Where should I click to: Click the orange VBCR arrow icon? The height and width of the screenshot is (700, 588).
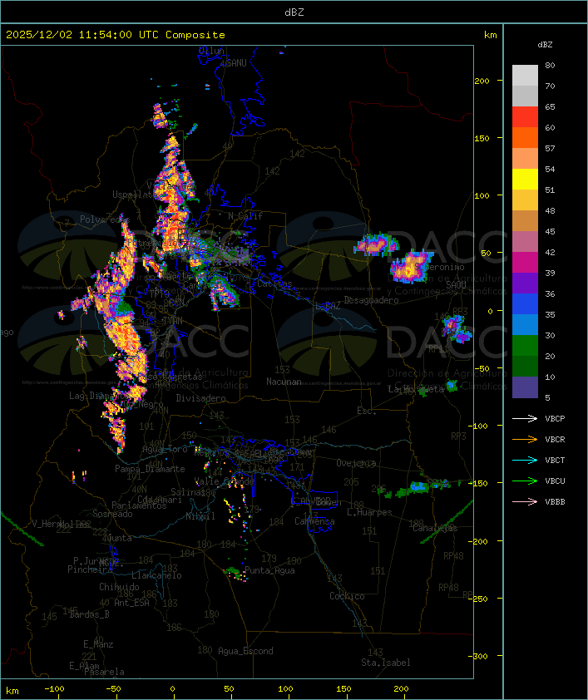coord(525,439)
